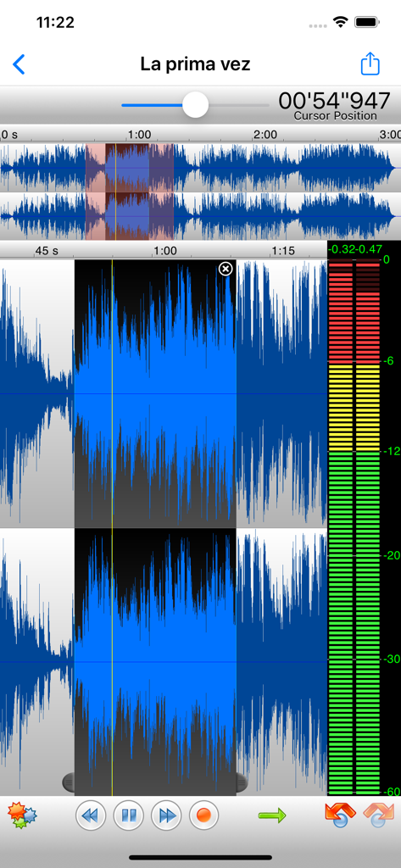Click the 1:15 mark on detail ruler
This screenshot has height=868, width=401.
[283, 251]
